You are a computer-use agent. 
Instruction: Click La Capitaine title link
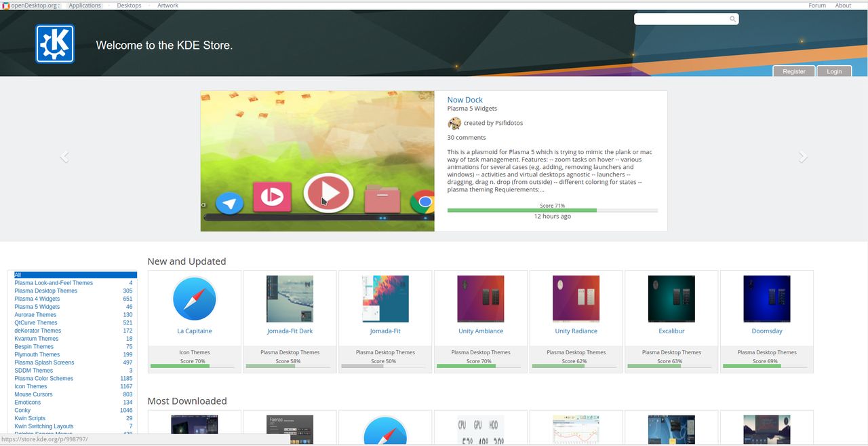[195, 331]
